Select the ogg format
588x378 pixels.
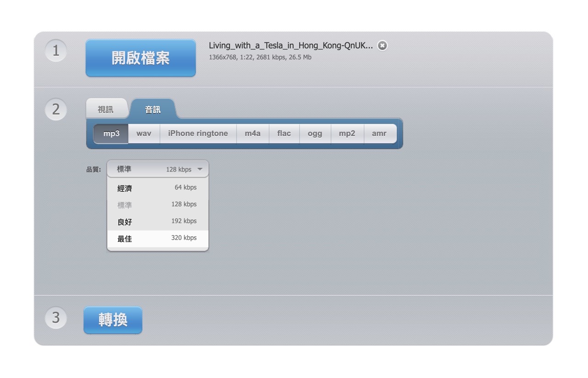coord(315,133)
